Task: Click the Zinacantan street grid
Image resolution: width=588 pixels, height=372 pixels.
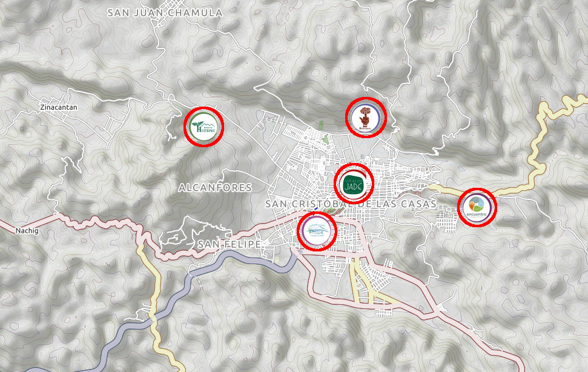Action: click(x=110, y=126)
